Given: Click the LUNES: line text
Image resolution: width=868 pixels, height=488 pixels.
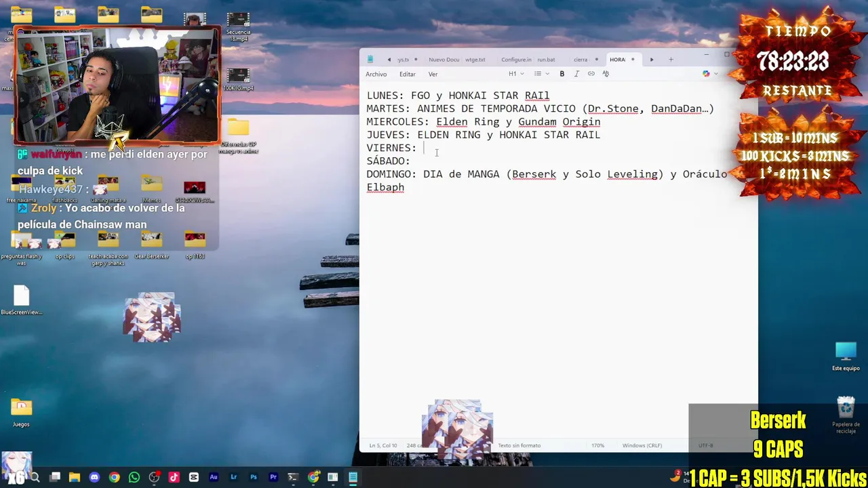Looking at the screenshot, I should (x=458, y=96).
